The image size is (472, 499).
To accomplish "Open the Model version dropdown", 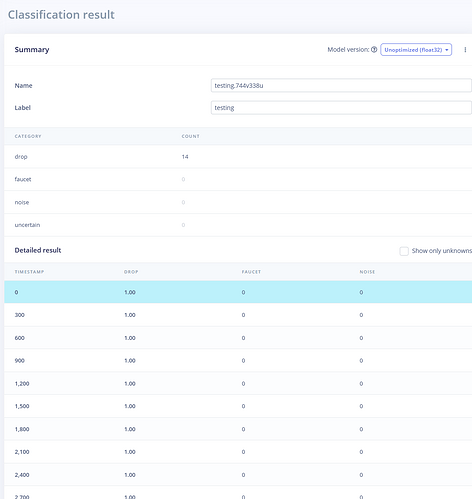I will point(416,50).
